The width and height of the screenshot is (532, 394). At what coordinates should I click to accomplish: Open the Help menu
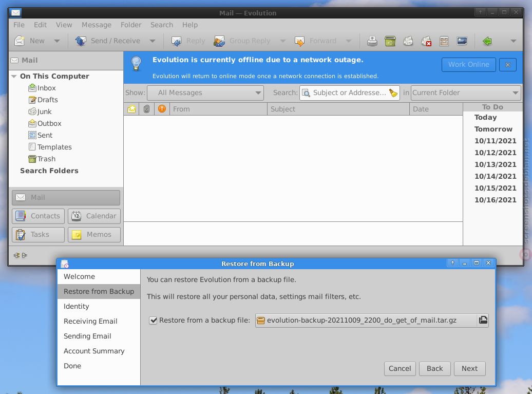point(189,25)
